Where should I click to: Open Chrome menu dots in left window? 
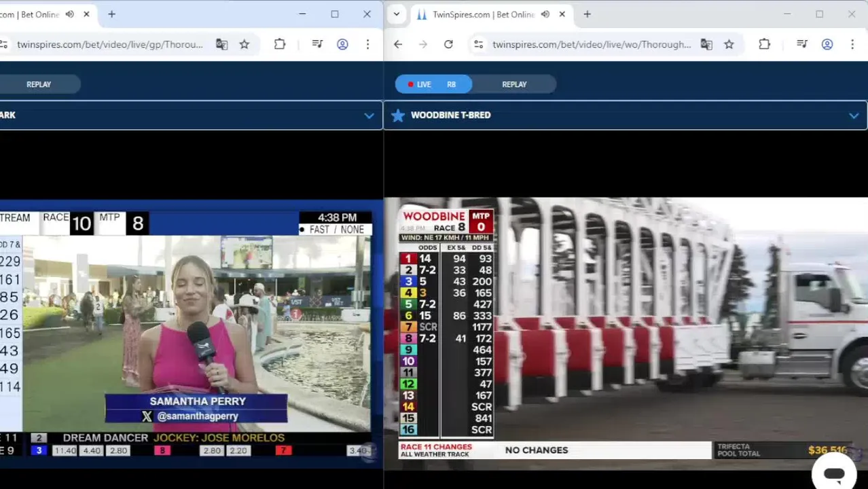pyautogui.click(x=367, y=44)
